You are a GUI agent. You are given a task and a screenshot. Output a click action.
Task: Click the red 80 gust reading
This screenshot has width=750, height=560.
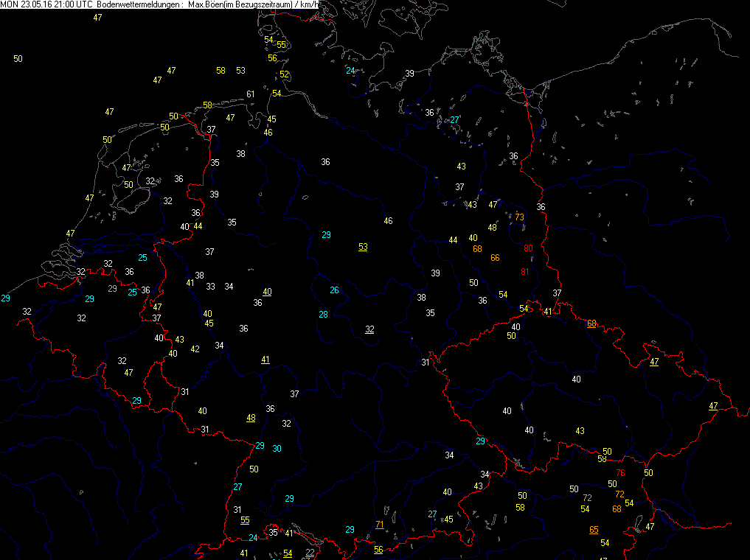coord(527,248)
